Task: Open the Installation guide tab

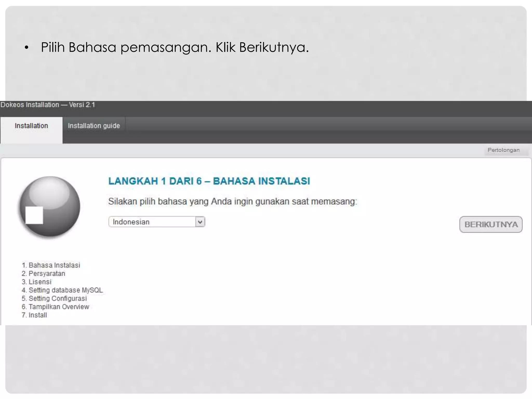Action: click(x=94, y=126)
